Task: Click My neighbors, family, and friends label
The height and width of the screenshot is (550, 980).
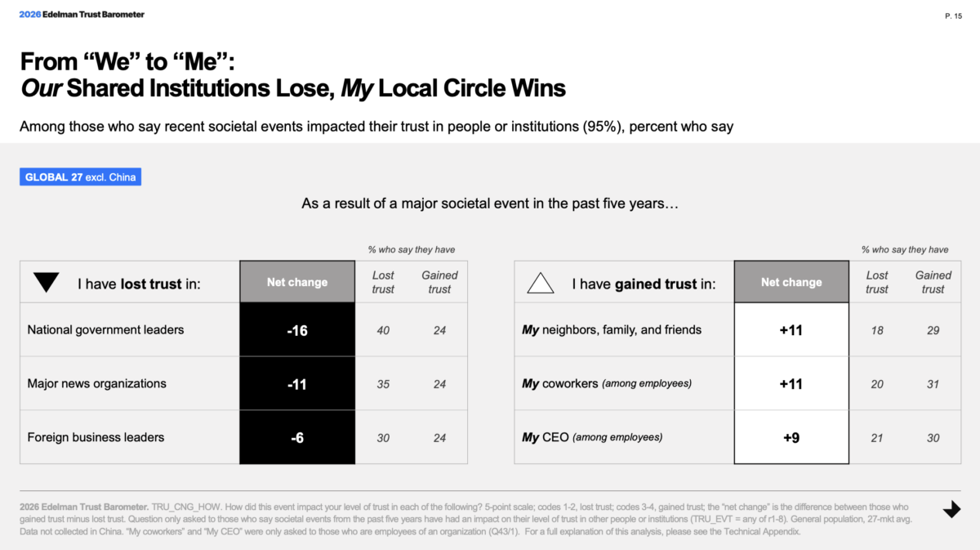Action: click(612, 330)
